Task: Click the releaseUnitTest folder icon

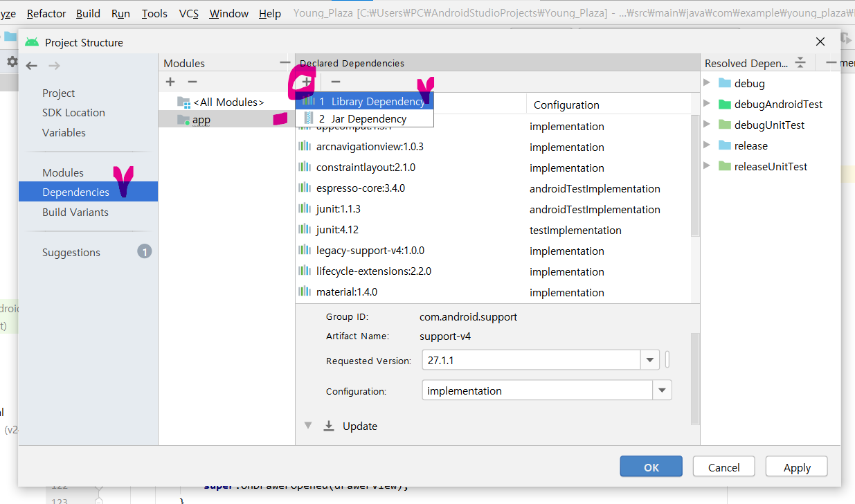Action: [725, 166]
